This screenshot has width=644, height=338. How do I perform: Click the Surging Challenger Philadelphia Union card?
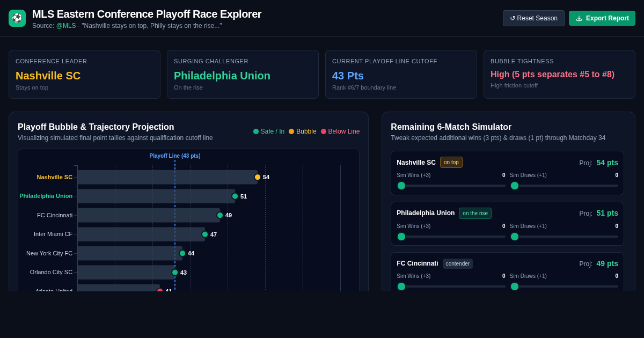(x=243, y=74)
